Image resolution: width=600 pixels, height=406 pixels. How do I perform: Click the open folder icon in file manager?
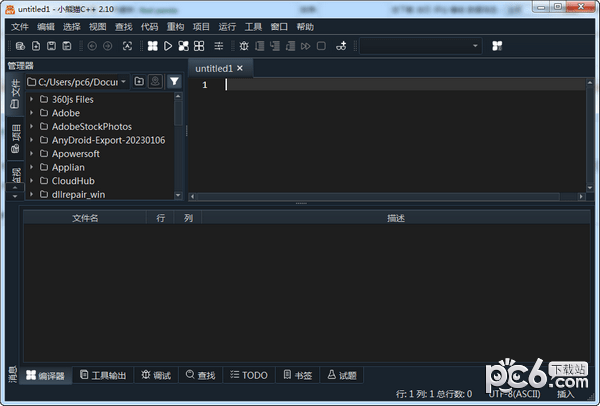tap(139, 82)
